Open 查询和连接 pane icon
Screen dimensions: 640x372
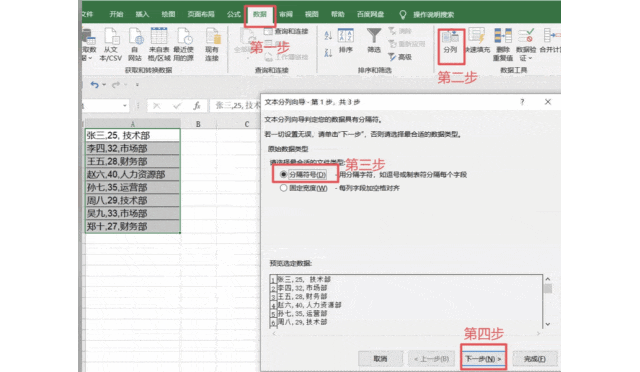268,31
